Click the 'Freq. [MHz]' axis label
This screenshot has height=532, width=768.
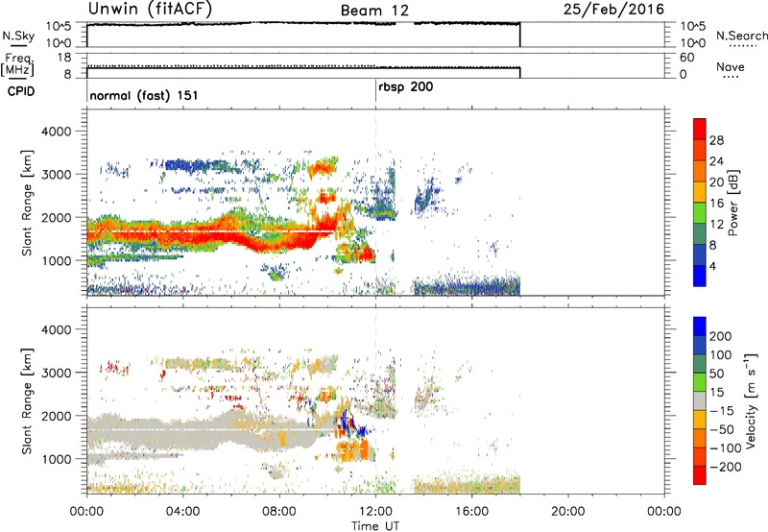[18, 65]
